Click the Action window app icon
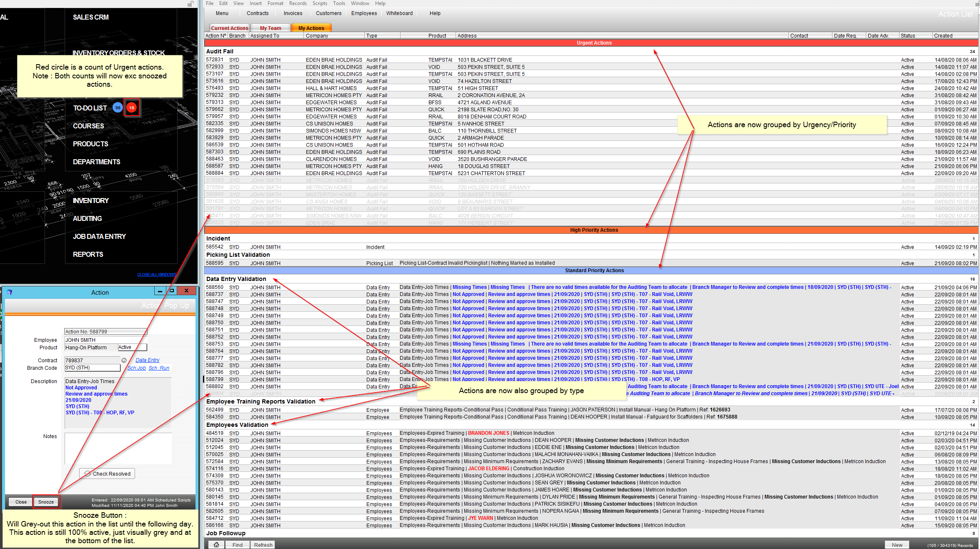 (x=9, y=292)
